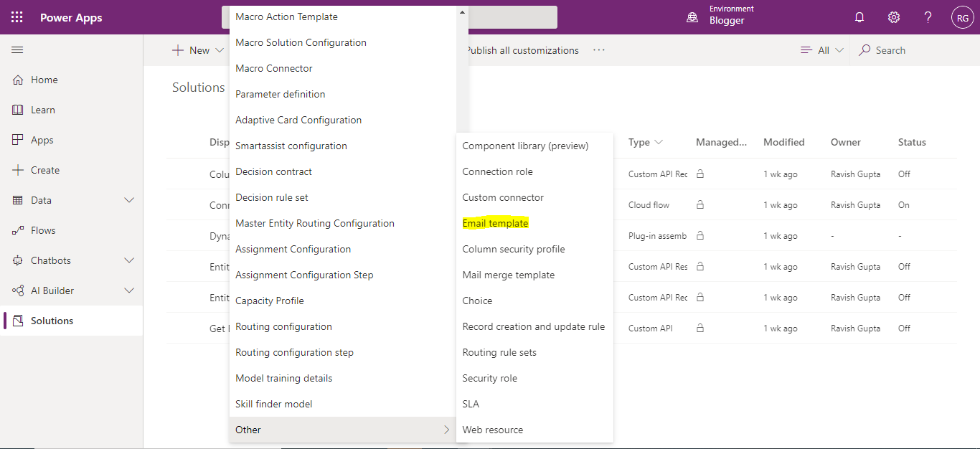Click the On status of the Cloud flow
The width and height of the screenshot is (980, 449).
click(x=903, y=205)
